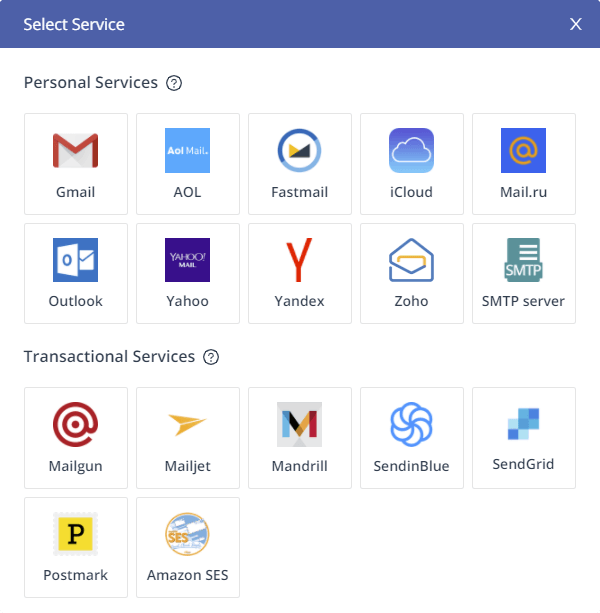The width and height of the screenshot is (600, 613).
Task: Choose the SMTP server option
Action: point(524,273)
